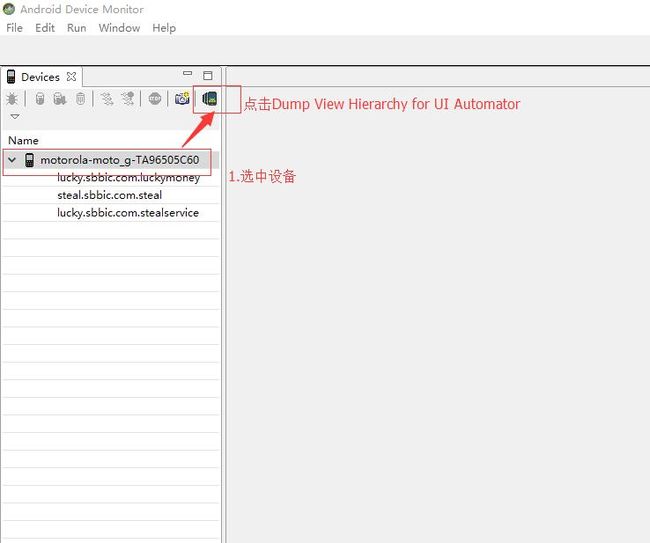Open the Help menu

tap(164, 28)
